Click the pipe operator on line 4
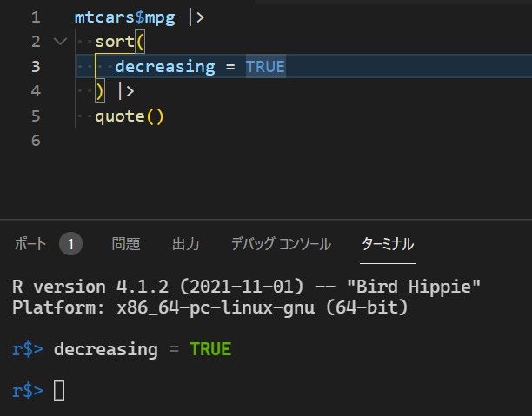This screenshot has height=416, width=532. (x=126, y=91)
